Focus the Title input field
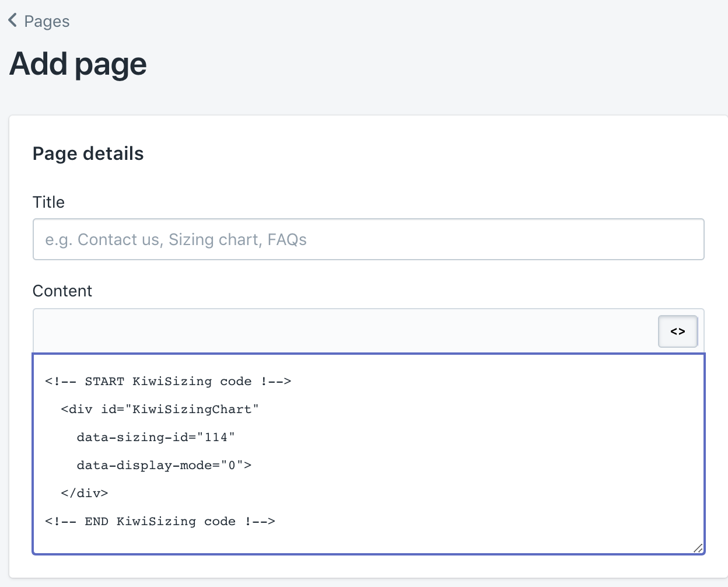Screen dimensions: 728x587 pos(368,239)
